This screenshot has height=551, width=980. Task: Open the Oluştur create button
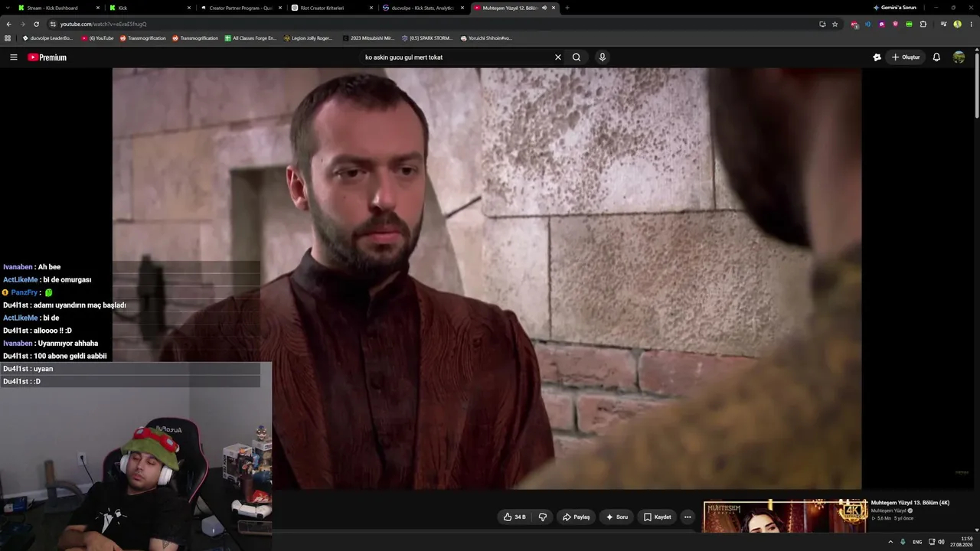(906, 57)
